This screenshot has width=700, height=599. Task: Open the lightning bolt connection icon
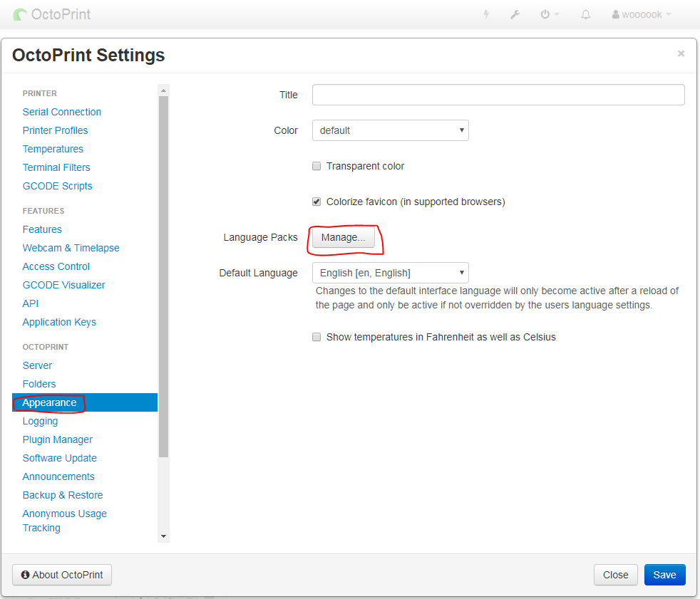486,15
